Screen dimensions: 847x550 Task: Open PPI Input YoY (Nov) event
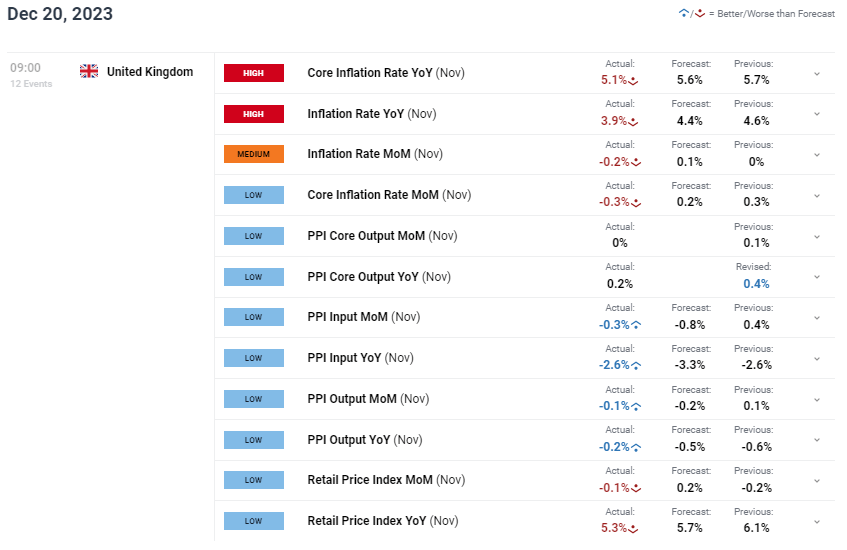coord(360,358)
